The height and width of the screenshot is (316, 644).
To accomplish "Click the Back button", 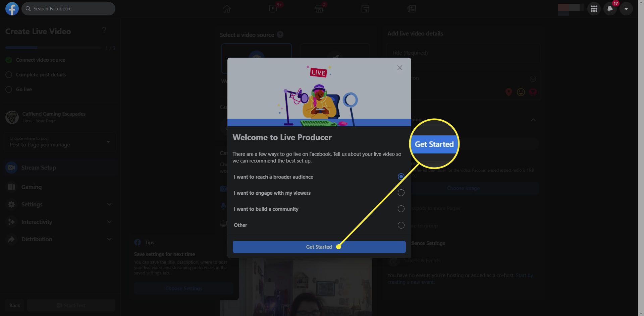I will pyautogui.click(x=14, y=305).
